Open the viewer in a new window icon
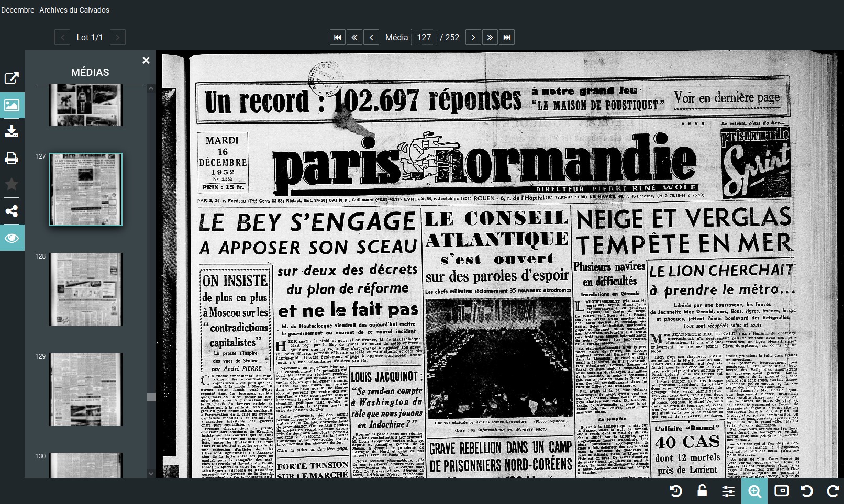The width and height of the screenshot is (844, 504). tap(12, 78)
